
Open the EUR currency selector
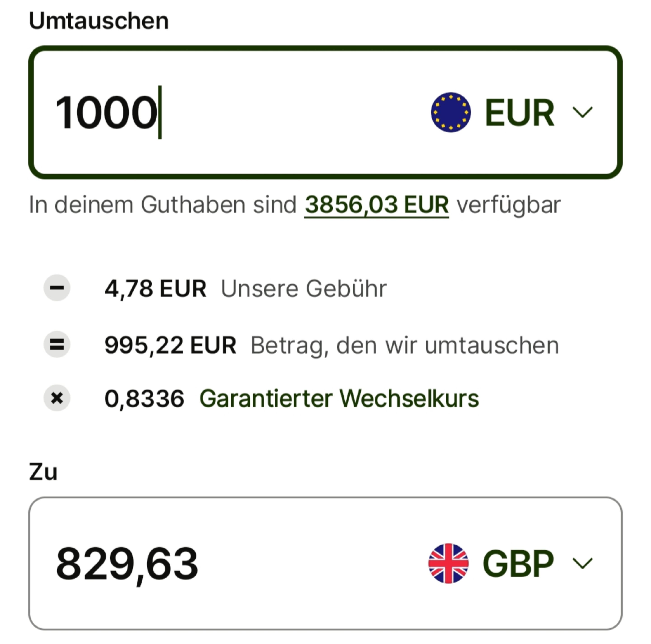click(512, 112)
